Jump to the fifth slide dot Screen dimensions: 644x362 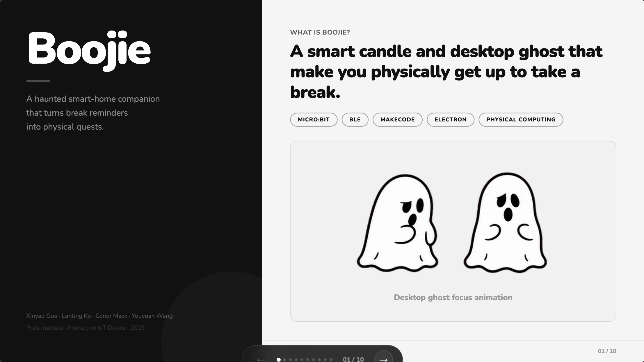302,360
